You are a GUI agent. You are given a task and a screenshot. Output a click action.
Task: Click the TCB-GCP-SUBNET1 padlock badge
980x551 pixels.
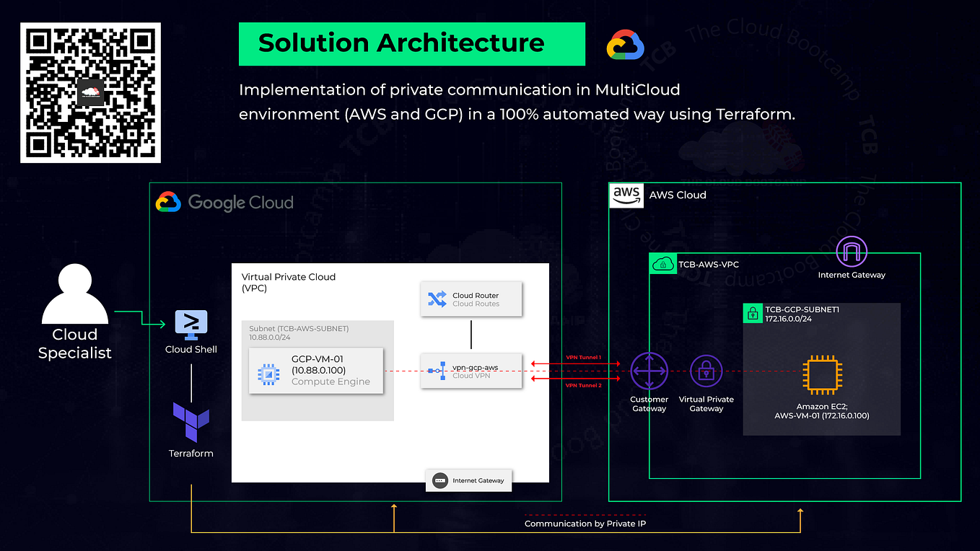[x=754, y=312]
